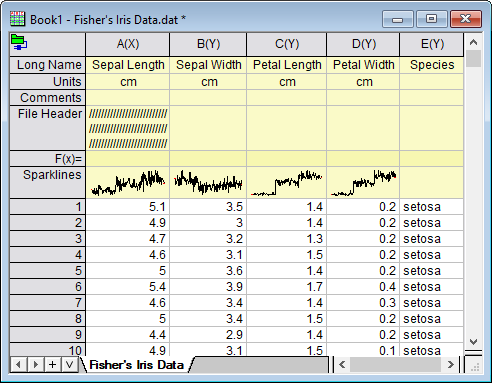
Task: Click cell 3.9 in row 6
Action: 208,287
